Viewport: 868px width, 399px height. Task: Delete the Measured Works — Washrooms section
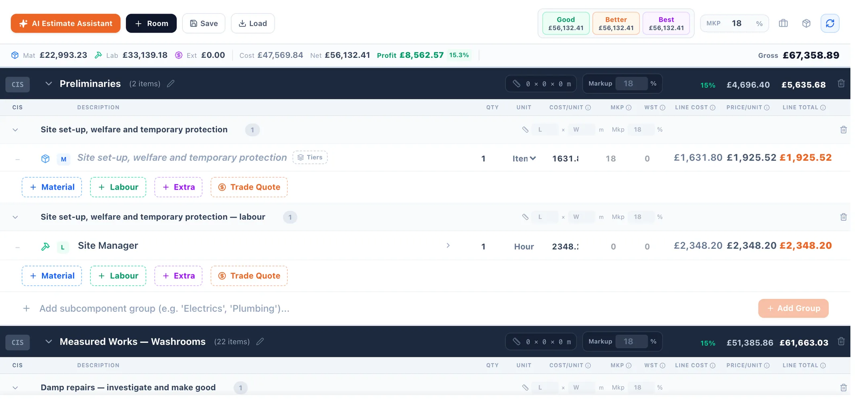[x=841, y=342]
